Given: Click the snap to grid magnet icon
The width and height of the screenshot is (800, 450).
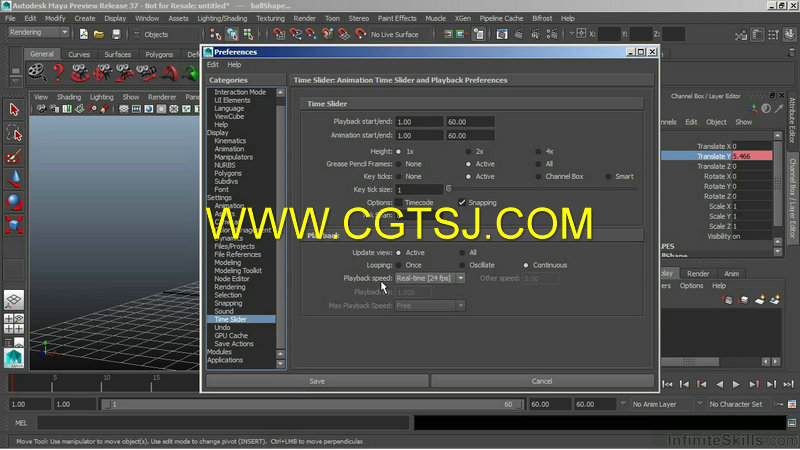Looking at the screenshot, I should pos(279,34).
